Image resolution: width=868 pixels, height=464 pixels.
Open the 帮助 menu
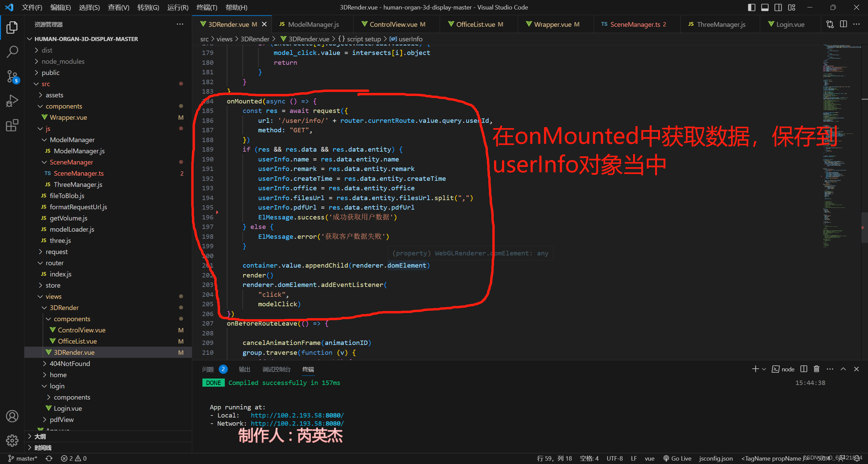236,7
